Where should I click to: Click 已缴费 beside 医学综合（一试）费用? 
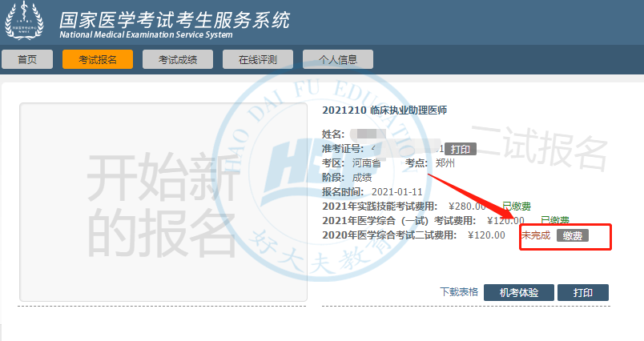(x=555, y=220)
